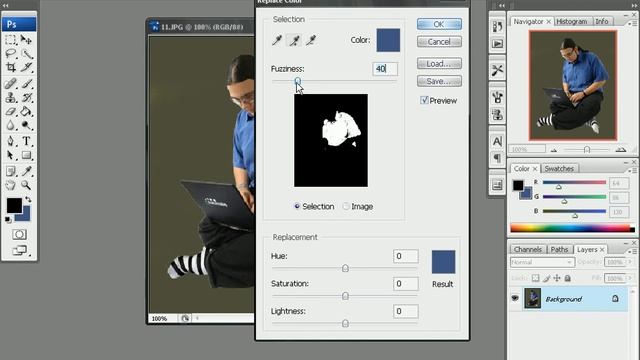Select the Healing Brush tool
Image resolution: width=640 pixels, height=360 pixels.
point(11,84)
